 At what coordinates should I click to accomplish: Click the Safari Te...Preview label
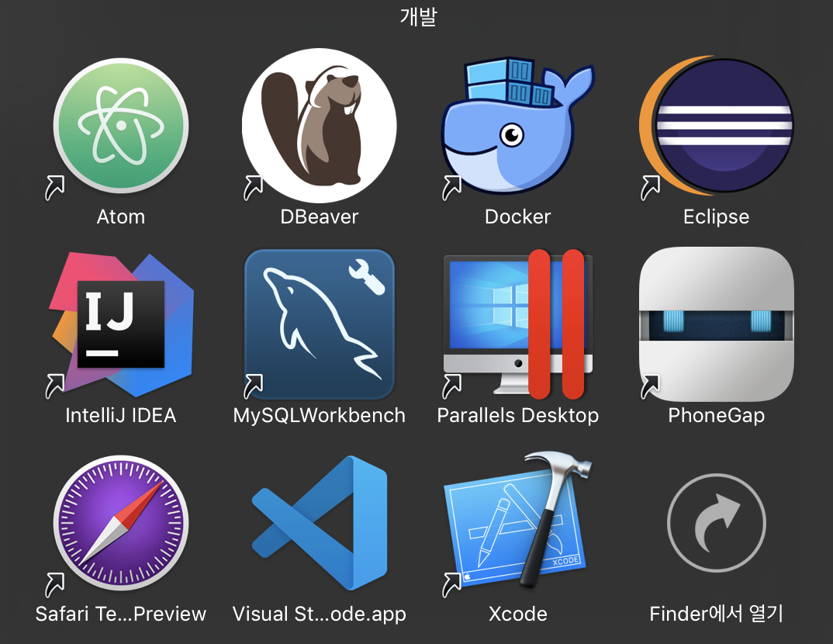coord(120,615)
